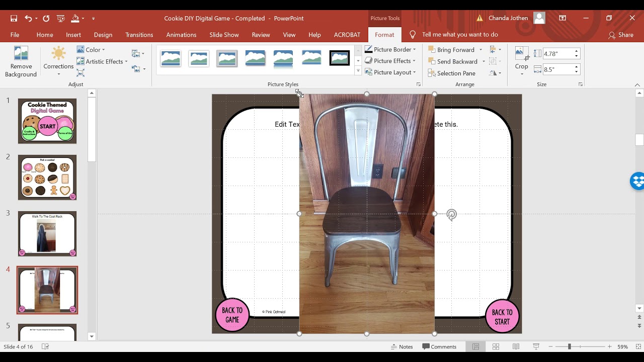Toggle the Notes pane
Screen dimensions: 644x362
(x=402, y=346)
